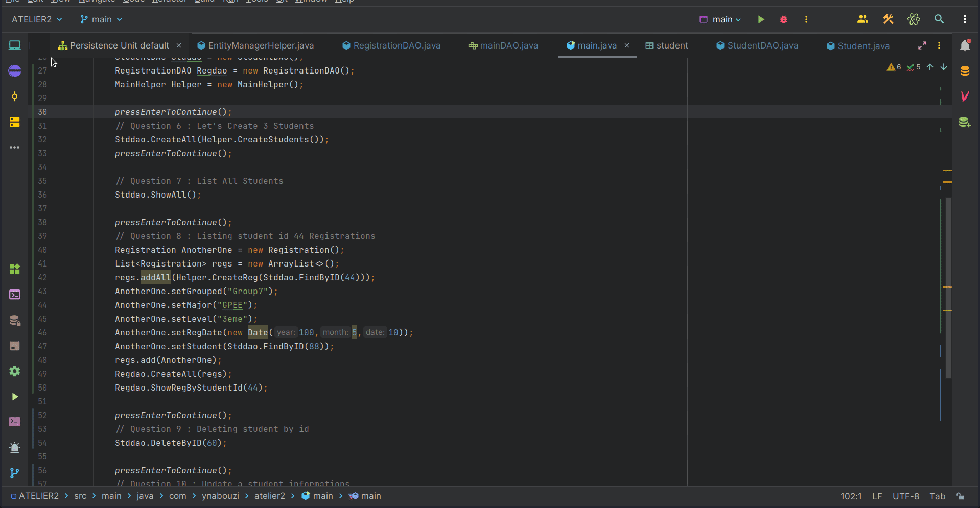Open Code With Me people icon
Screen dimensions: 980x508
tap(862, 19)
